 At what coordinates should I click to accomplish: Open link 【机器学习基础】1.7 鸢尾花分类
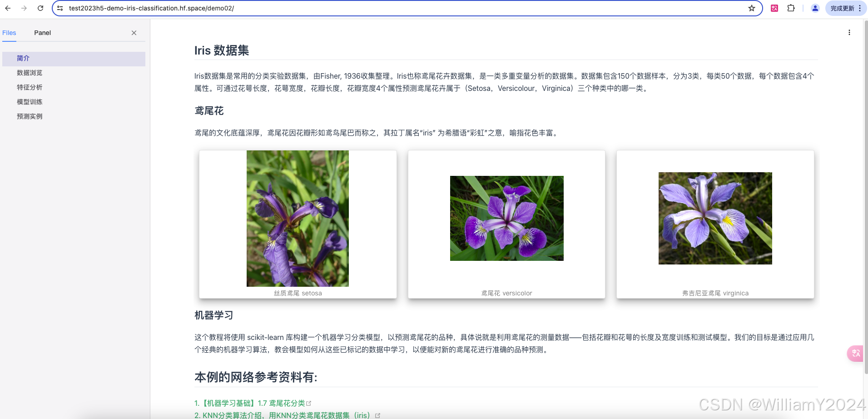[249, 403]
